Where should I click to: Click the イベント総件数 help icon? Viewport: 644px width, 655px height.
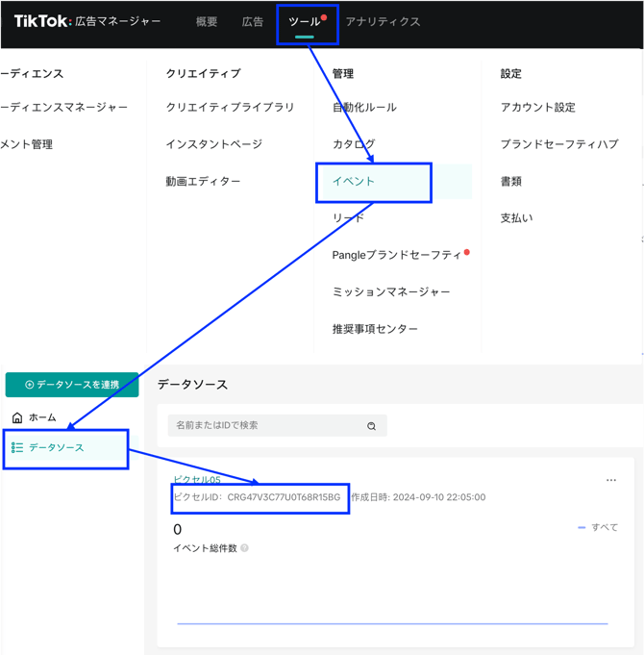click(245, 548)
